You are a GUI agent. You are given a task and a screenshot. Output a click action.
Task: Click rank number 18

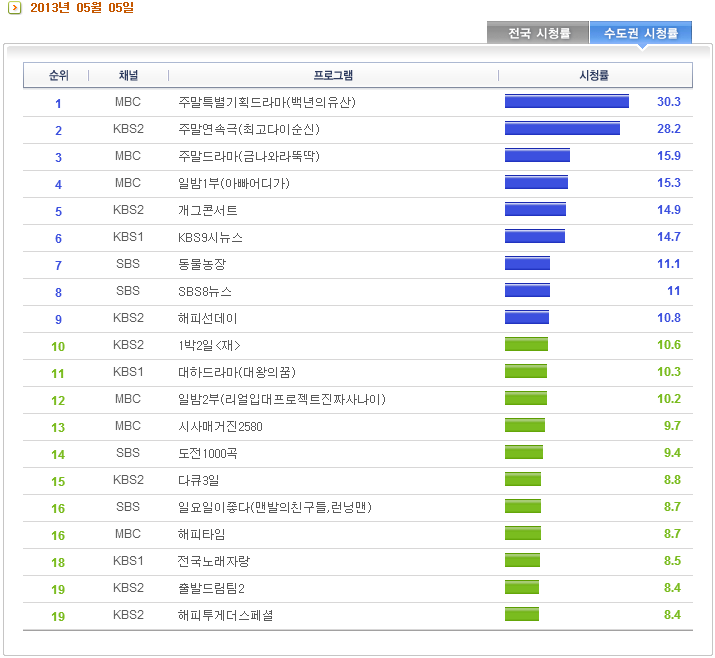pos(58,562)
